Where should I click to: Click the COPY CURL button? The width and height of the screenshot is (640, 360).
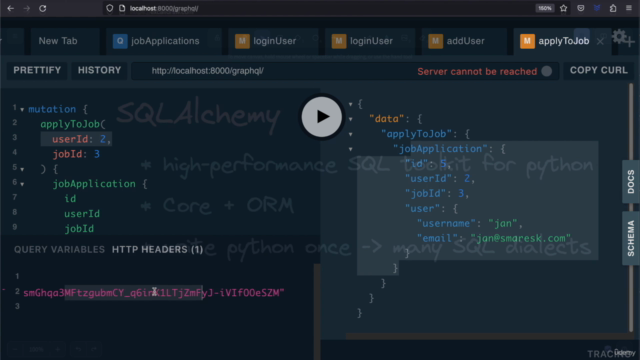598,70
